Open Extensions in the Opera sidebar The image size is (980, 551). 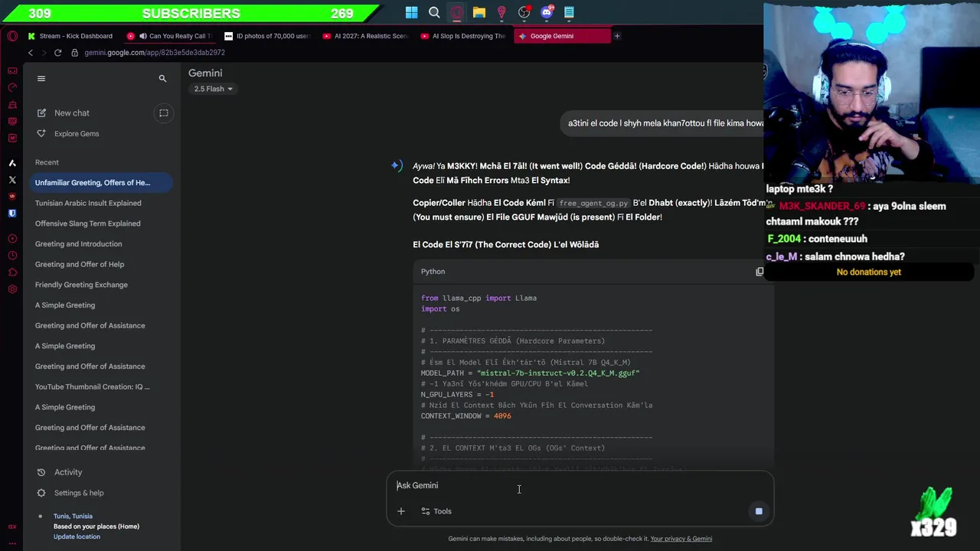(12, 272)
